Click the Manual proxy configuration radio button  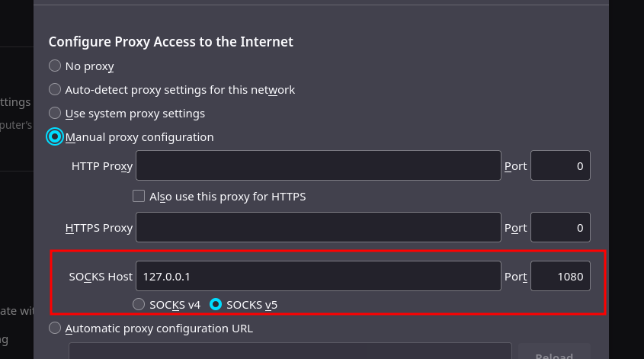click(x=55, y=136)
